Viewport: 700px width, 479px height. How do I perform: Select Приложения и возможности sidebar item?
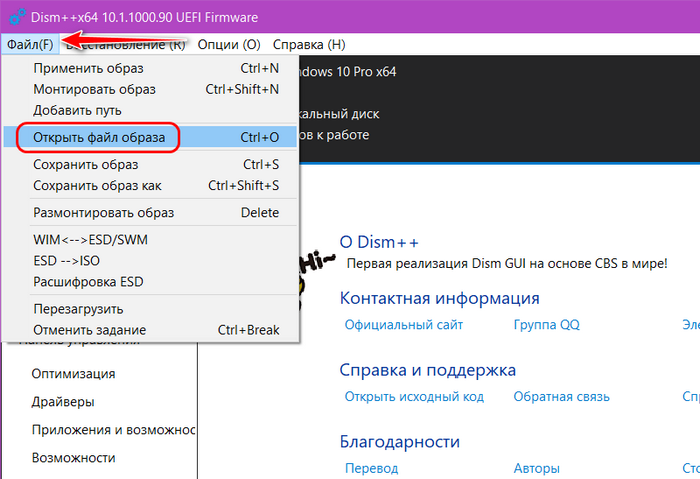tap(113, 430)
